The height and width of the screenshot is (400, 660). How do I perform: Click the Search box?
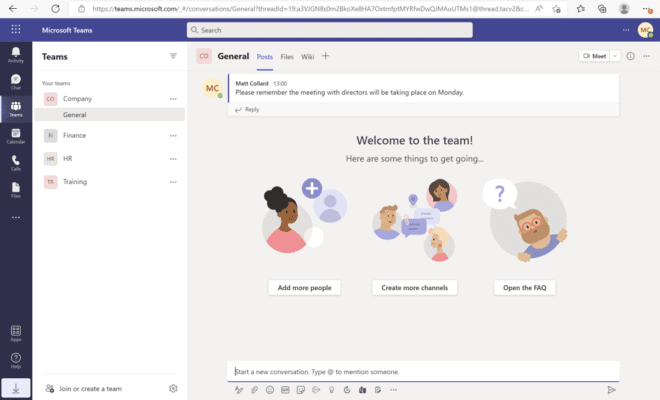(330, 30)
